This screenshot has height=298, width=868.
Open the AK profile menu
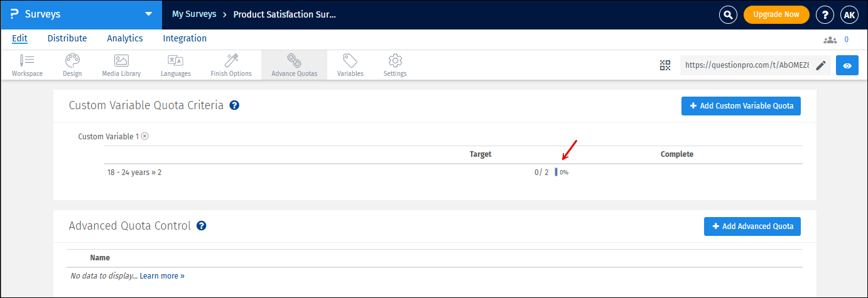click(x=849, y=14)
